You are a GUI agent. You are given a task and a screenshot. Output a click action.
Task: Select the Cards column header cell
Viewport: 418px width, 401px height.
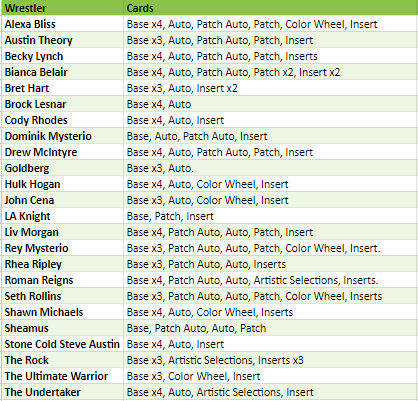pos(270,8)
